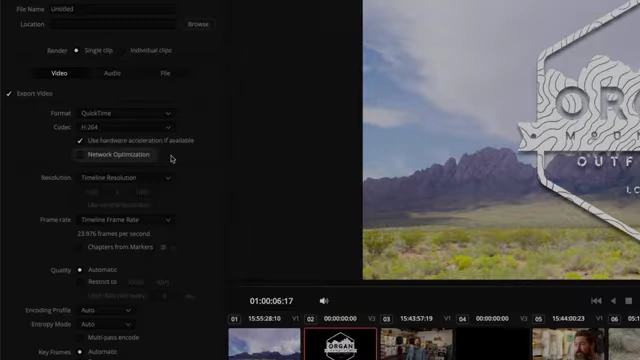Click the play reverse icon

[x=613, y=301]
